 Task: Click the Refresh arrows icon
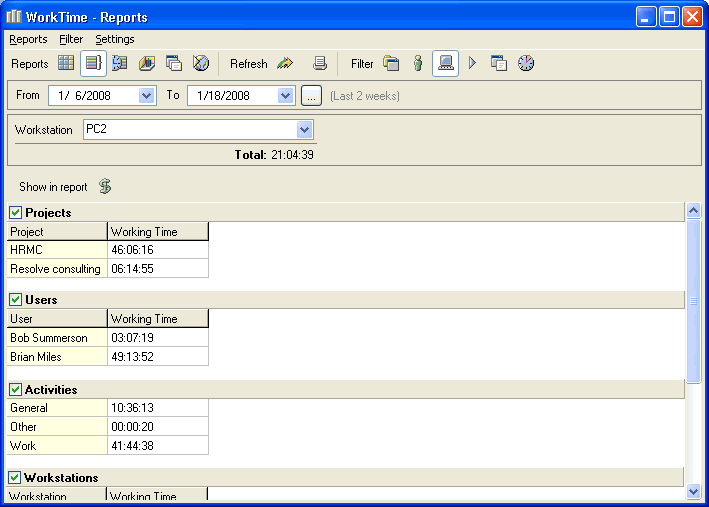285,63
